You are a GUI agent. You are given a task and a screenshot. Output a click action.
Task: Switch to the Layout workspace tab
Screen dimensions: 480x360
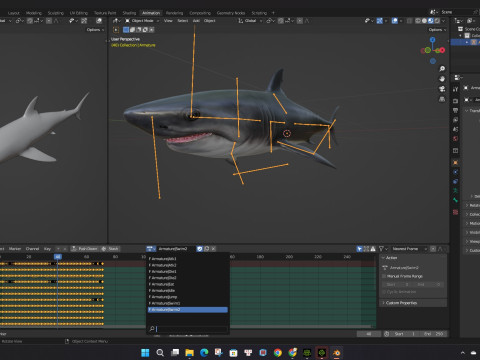pos(14,13)
